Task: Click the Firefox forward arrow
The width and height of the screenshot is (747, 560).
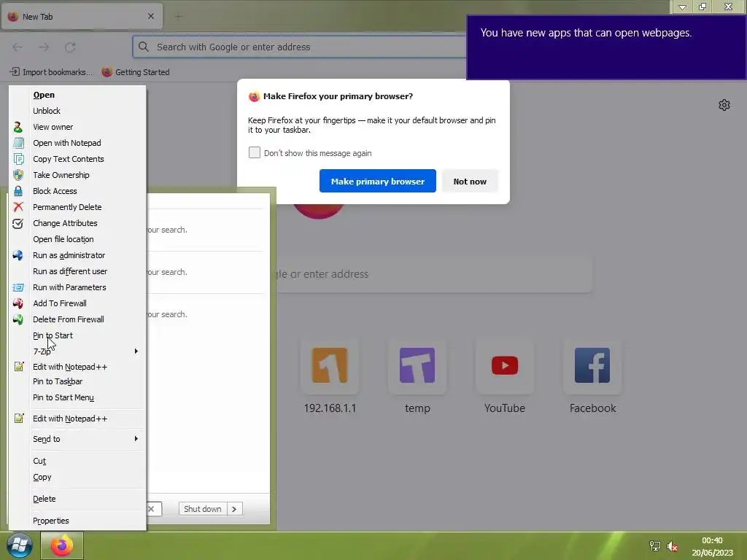Action: tap(44, 47)
